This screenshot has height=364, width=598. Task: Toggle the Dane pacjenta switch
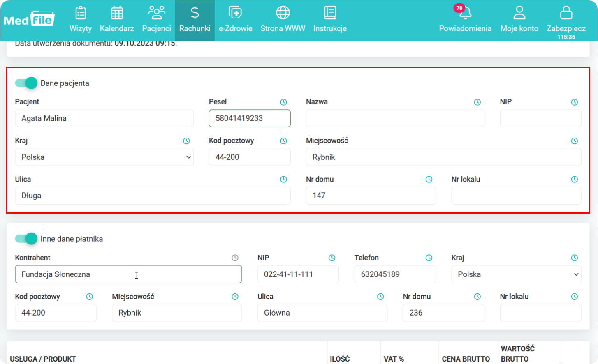[26, 83]
